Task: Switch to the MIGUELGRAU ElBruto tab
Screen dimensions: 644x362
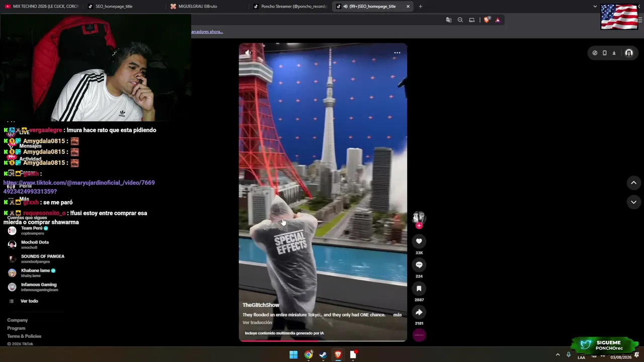Action: coord(206,7)
